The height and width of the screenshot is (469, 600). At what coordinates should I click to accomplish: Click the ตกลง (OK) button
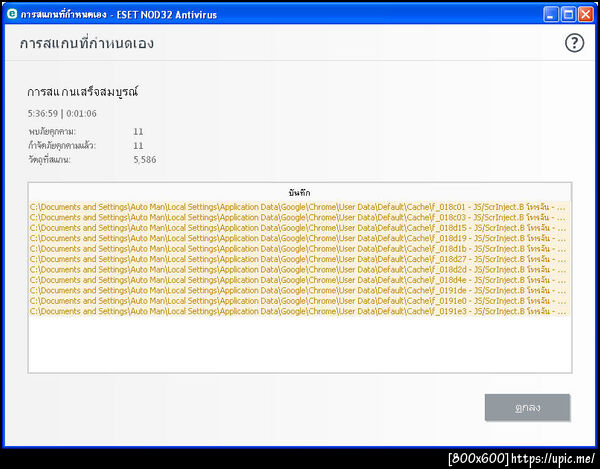tap(527, 407)
